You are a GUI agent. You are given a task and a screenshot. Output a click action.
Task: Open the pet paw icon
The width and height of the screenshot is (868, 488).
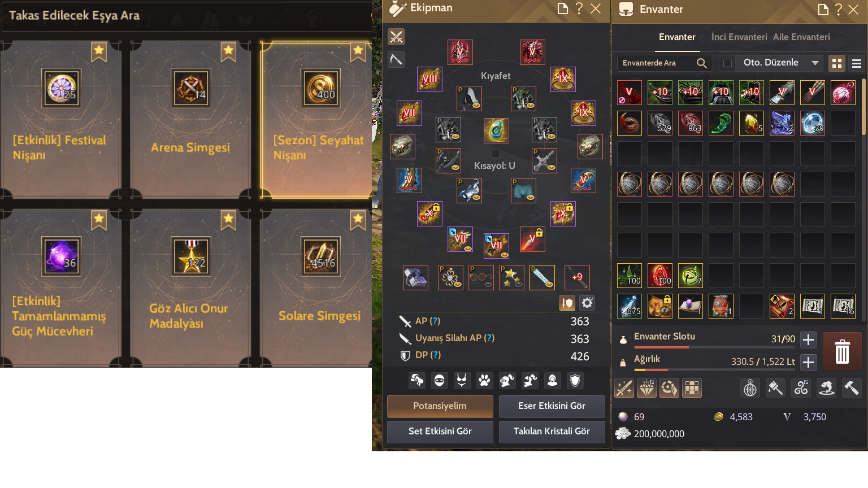click(484, 381)
